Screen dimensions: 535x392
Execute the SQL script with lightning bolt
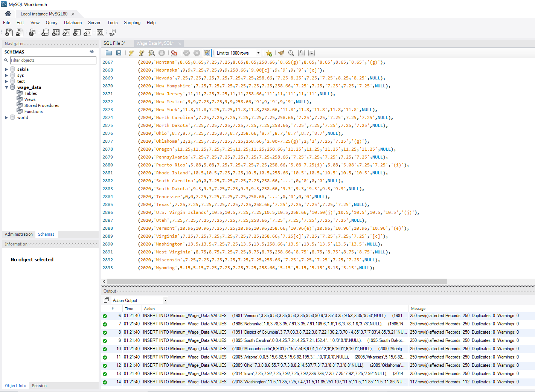click(131, 53)
